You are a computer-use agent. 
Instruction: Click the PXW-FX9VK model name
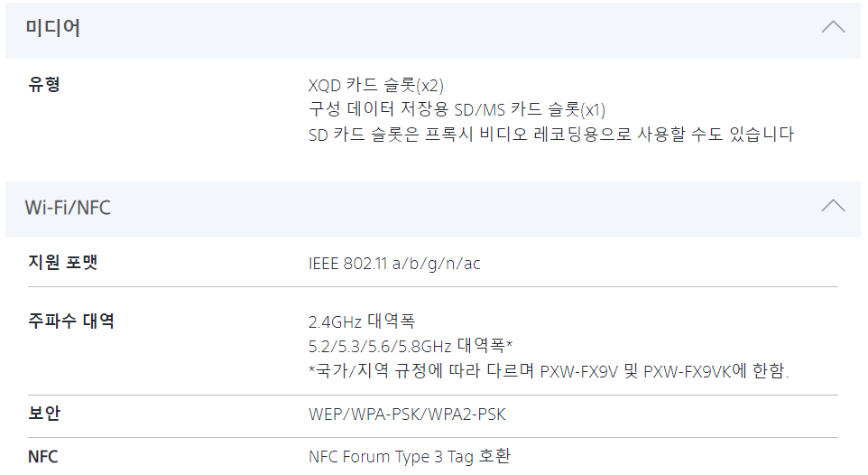(688, 371)
